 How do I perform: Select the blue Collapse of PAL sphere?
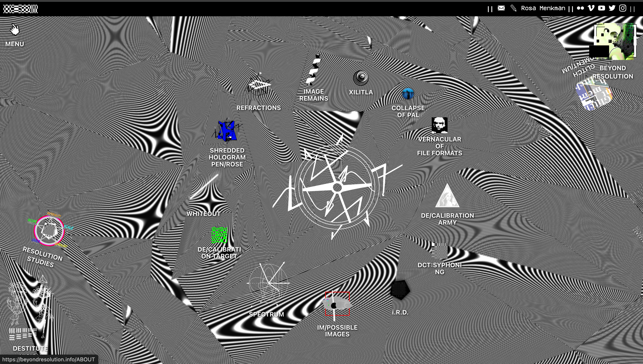click(x=408, y=94)
